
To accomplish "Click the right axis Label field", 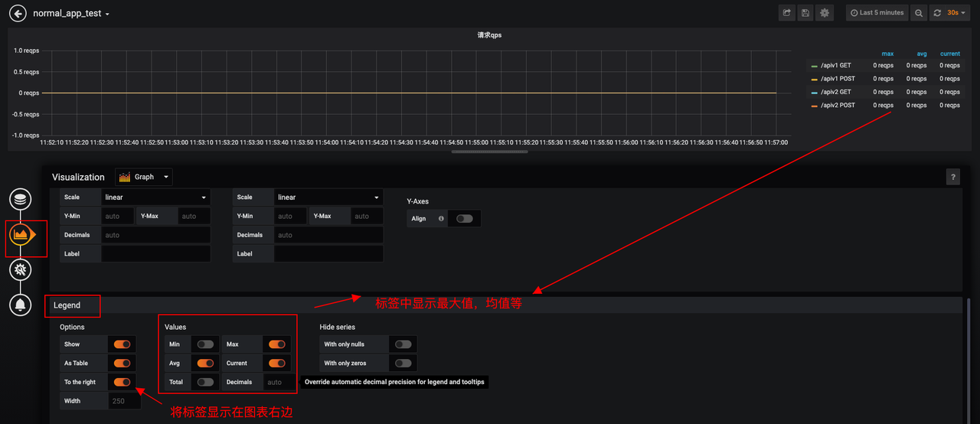I will pos(328,253).
